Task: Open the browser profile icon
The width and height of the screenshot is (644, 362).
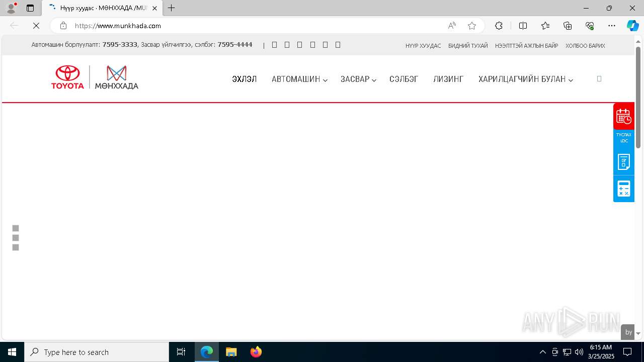Action: [11, 8]
